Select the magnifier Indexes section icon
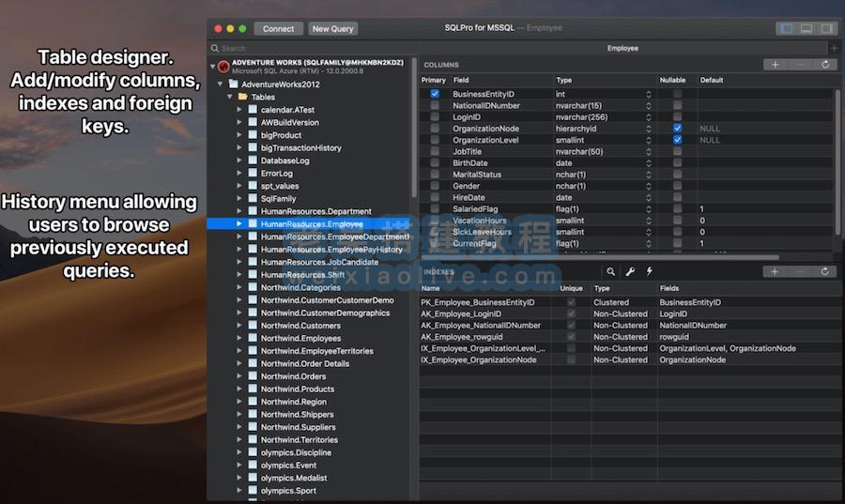This screenshot has width=845, height=504. [610, 271]
